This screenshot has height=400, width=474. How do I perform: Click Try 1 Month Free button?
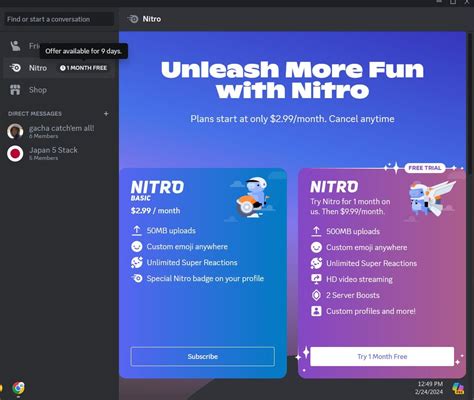pos(382,356)
